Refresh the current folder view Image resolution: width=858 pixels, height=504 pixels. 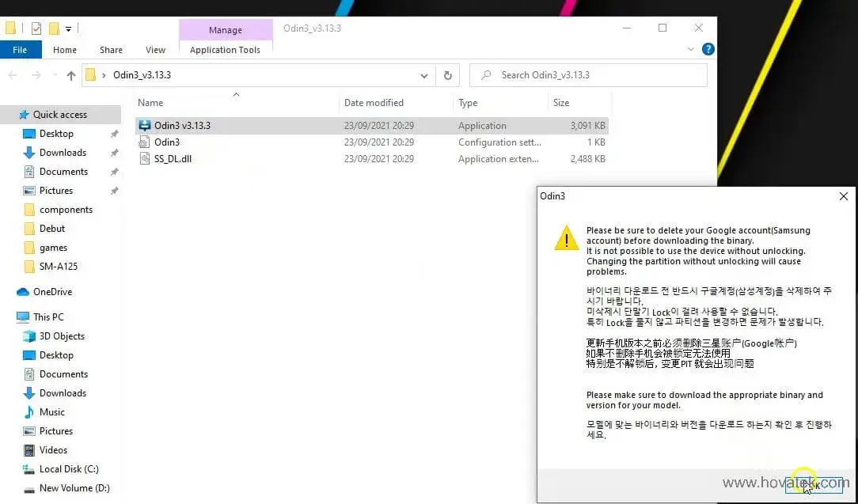click(x=447, y=75)
